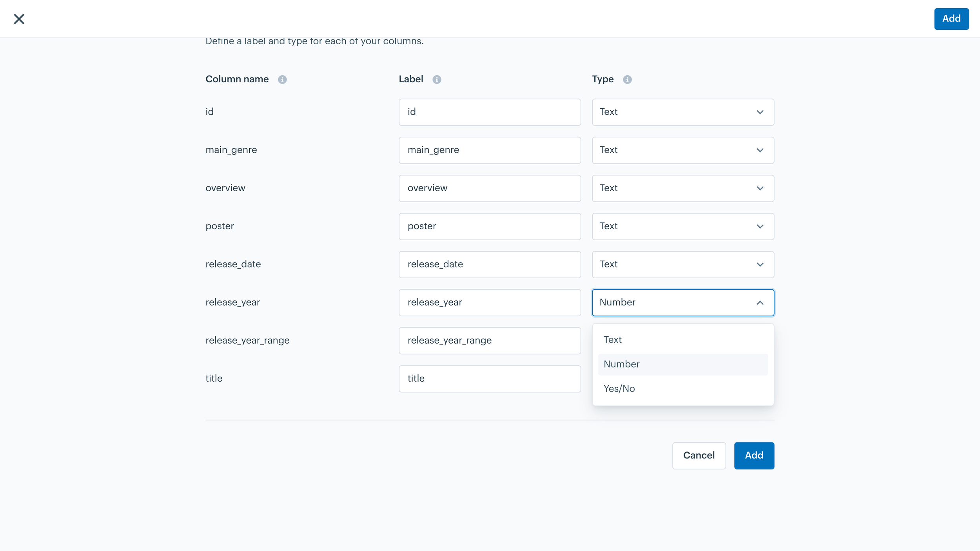Edit the release_year_range label field
980x551 pixels.
[490, 341]
